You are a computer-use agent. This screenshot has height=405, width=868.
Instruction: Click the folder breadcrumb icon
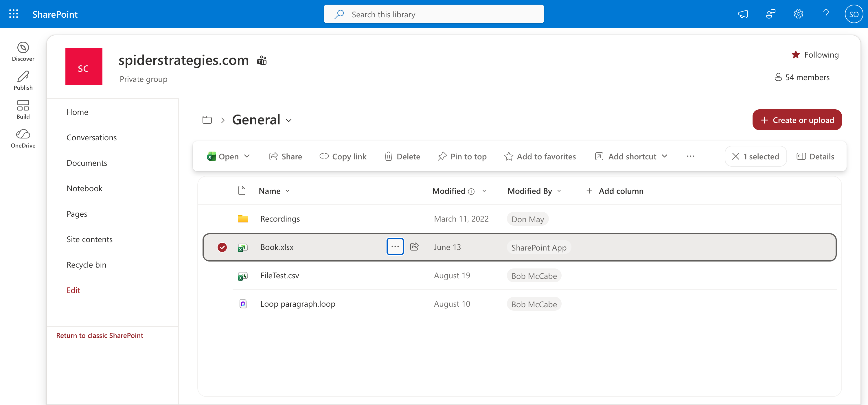click(207, 119)
